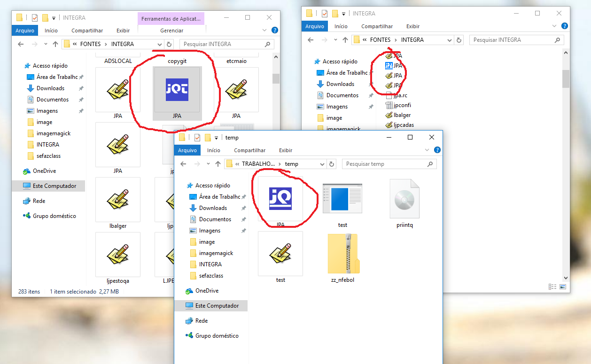Image resolution: width=591 pixels, height=364 pixels.
Task: Open quick access toolbar dropdown in temp title bar
Action: (x=216, y=138)
